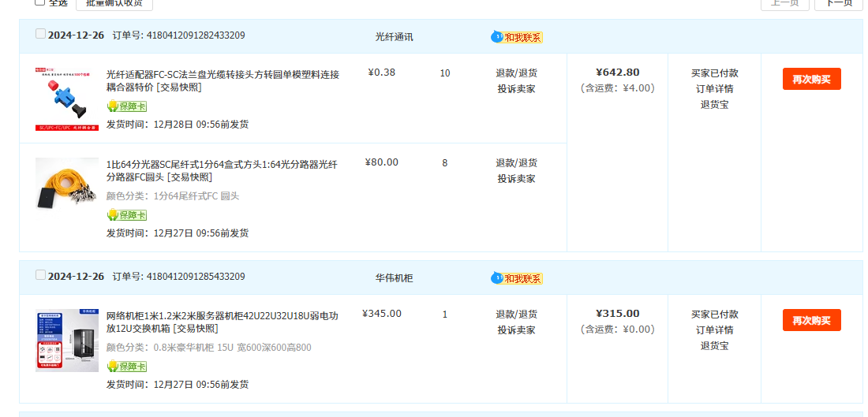Go to next page with 下一页
The height and width of the screenshot is (417, 868).
pyautogui.click(x=838, y=3)
